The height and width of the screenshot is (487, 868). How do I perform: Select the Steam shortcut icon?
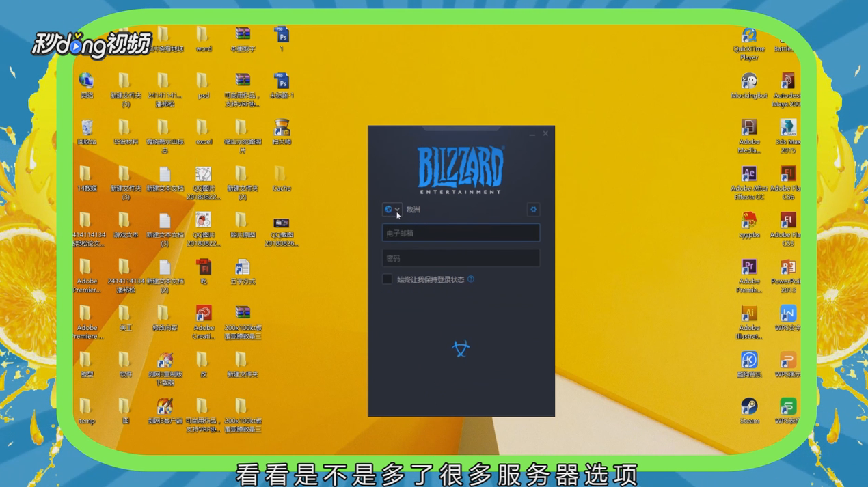pos(749,411)
